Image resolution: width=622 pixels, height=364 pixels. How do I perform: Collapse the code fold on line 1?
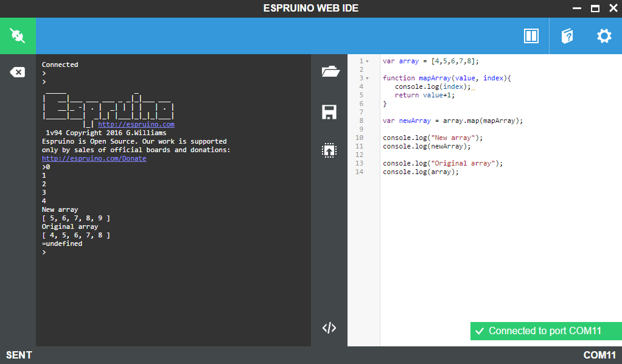pos(366,61)
